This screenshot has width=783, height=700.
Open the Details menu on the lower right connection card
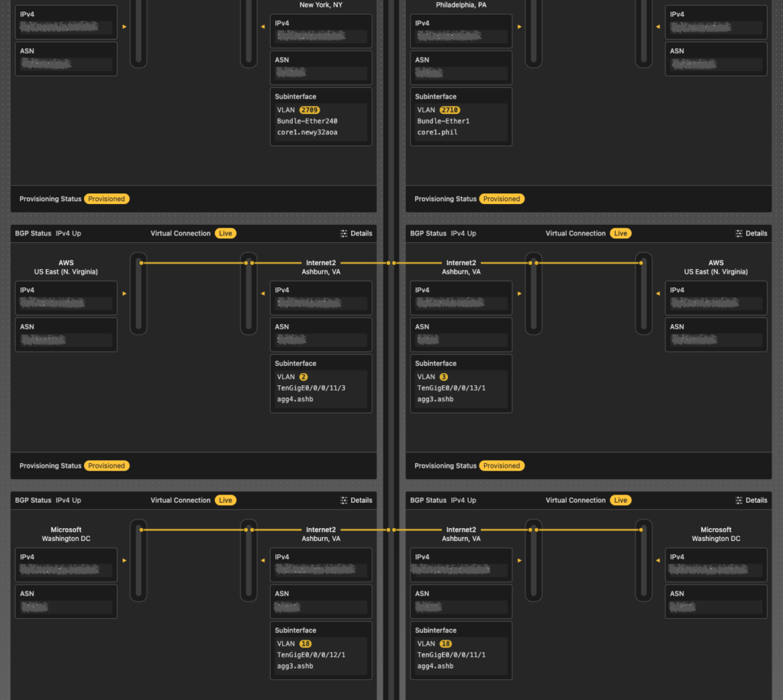[751, 500]
